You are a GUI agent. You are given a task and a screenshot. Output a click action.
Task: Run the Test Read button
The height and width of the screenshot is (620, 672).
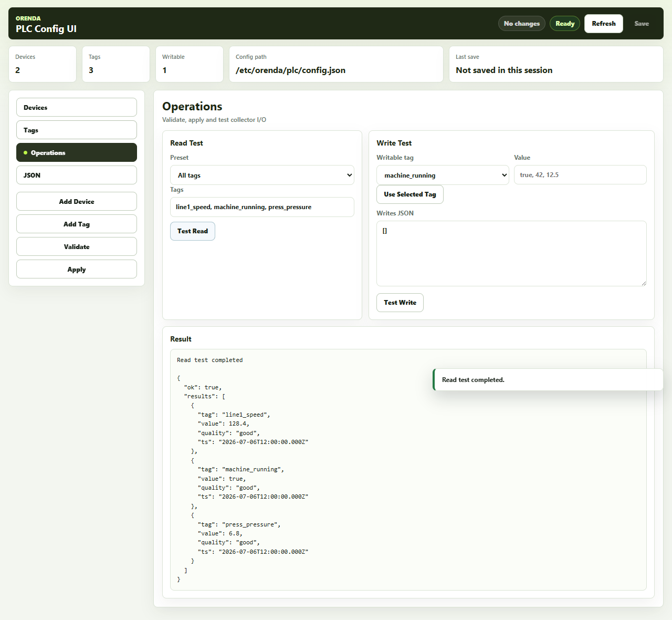[193, 231]
